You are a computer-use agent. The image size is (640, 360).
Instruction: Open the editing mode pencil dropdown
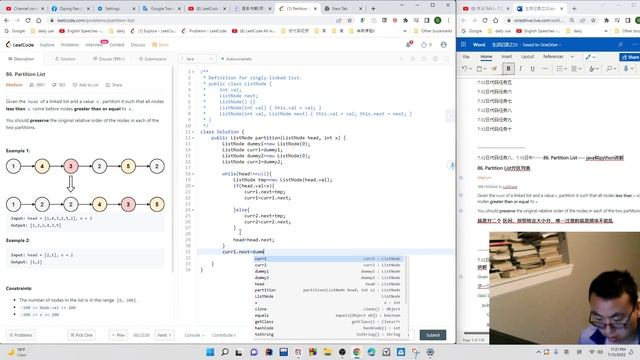(590, 57)
